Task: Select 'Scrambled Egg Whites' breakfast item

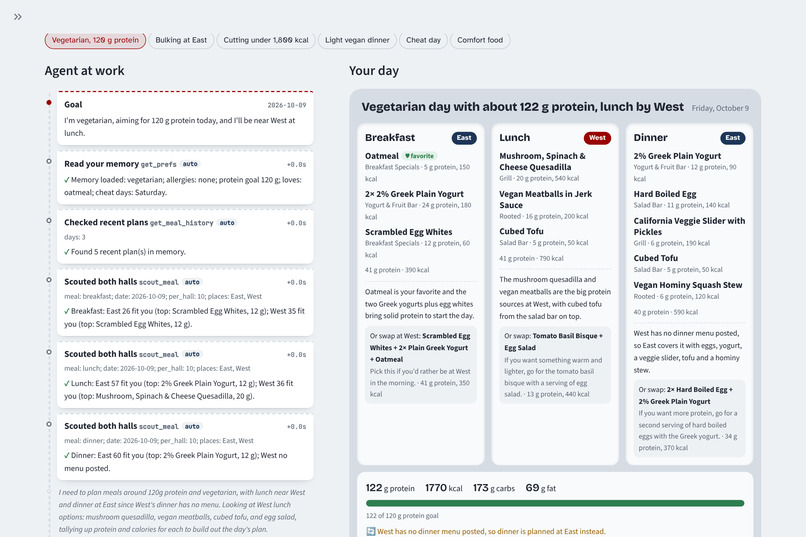Action: pyautogui.click(x=409, y=232)
